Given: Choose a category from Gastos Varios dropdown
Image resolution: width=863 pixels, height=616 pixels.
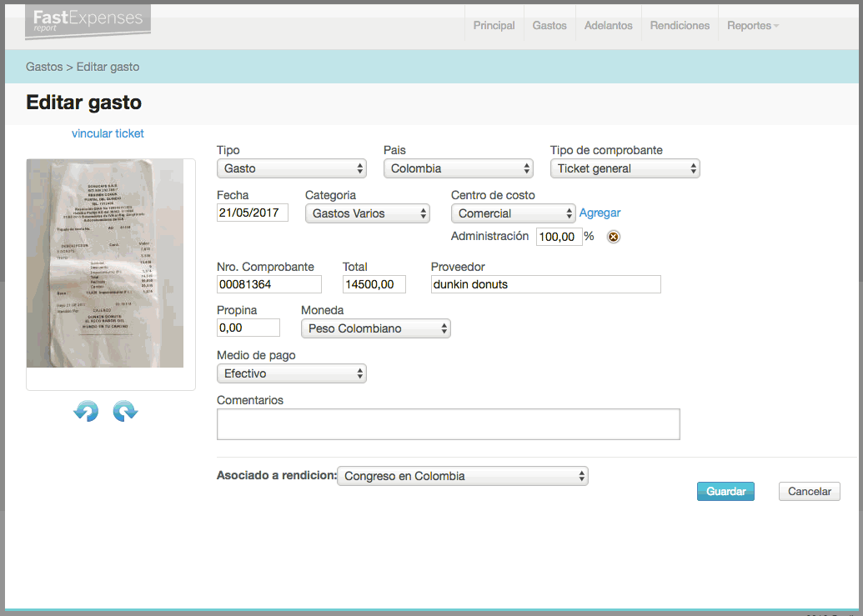Looking at the screenshot, I should pyautogui.click(x=368, y=213).
